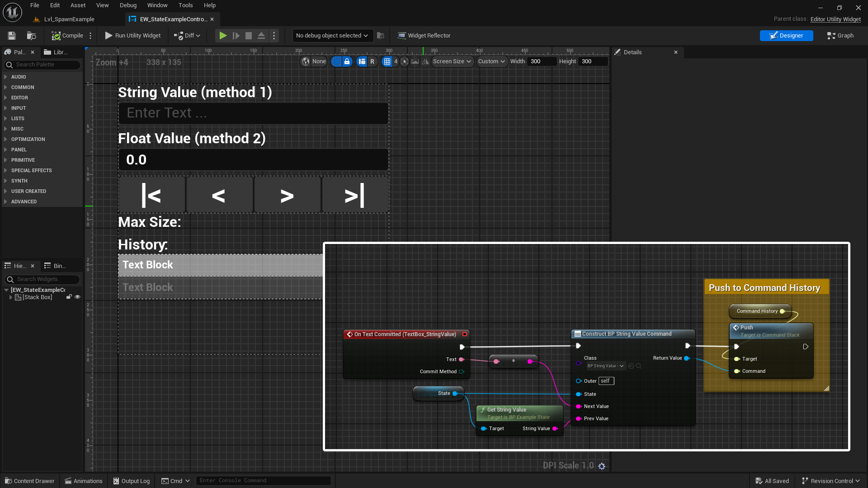Click the Save asset icon
The height and width of the screenshot is (488, 868).
coord(12,36)
